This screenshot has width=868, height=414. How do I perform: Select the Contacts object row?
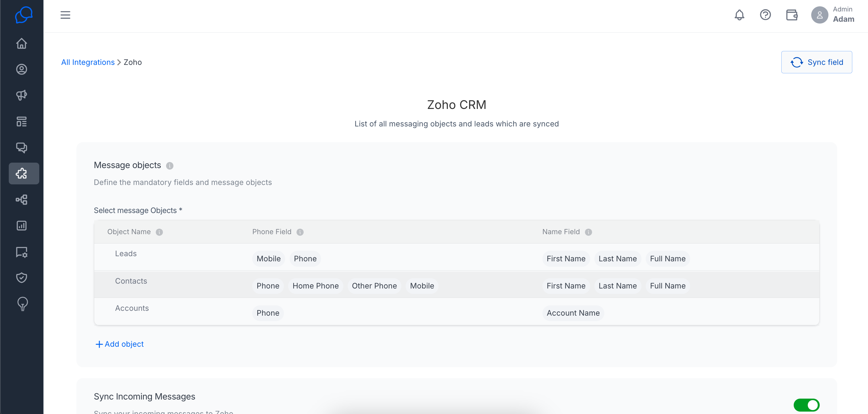click(457, 285)
